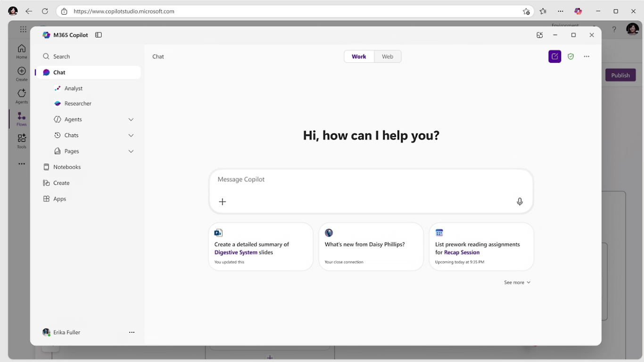This screenshot has width=644, height=362.
Task: Switch chat mode to Web
Action: point(387,56)
